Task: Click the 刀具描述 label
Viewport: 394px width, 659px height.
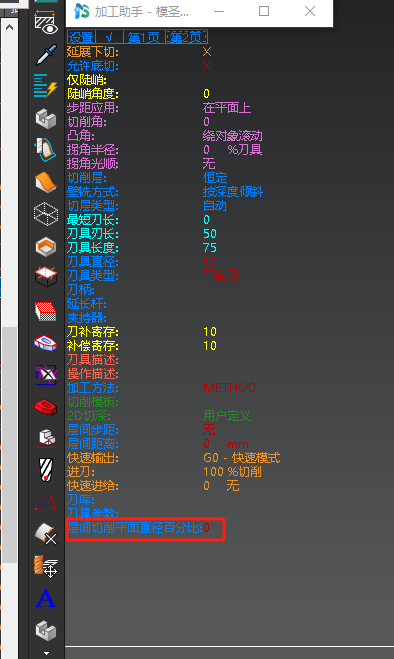Action: click(x=93, y=360)
